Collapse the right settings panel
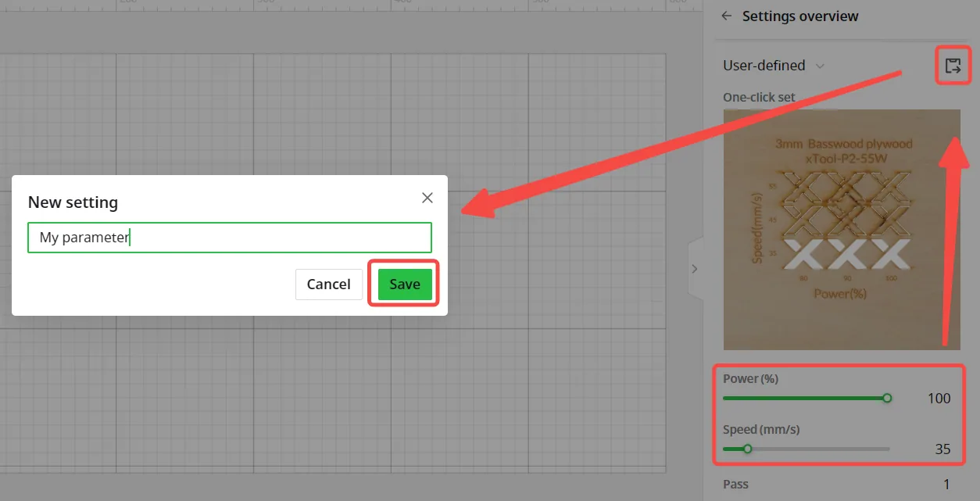 coord(695,269)
